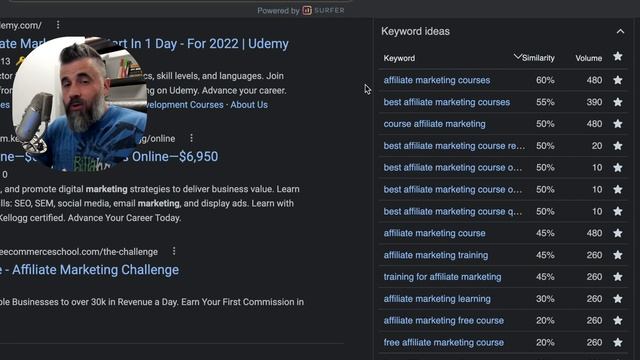Click the Surfer logo icon

click(x=307, y=10)
